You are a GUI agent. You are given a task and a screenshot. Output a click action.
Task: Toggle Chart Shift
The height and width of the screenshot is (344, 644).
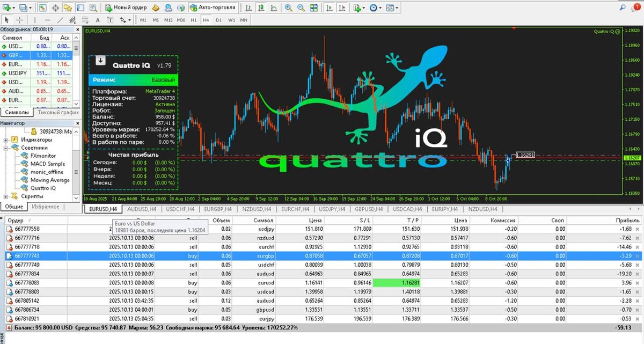click(x=341, y=8)
